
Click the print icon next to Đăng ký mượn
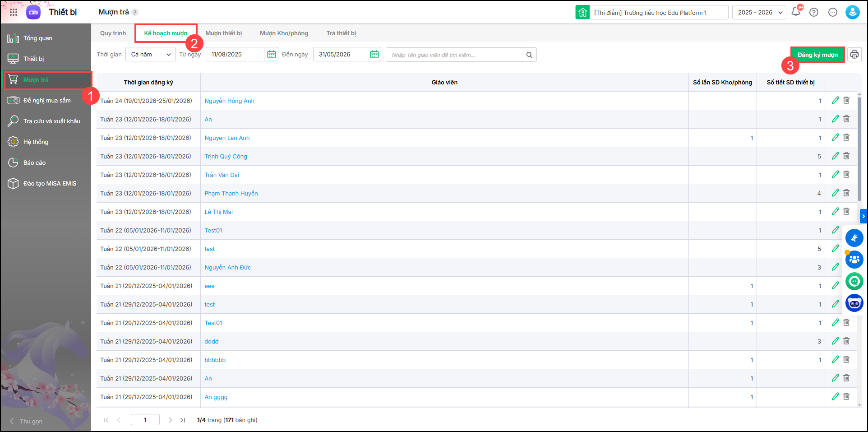854,55
